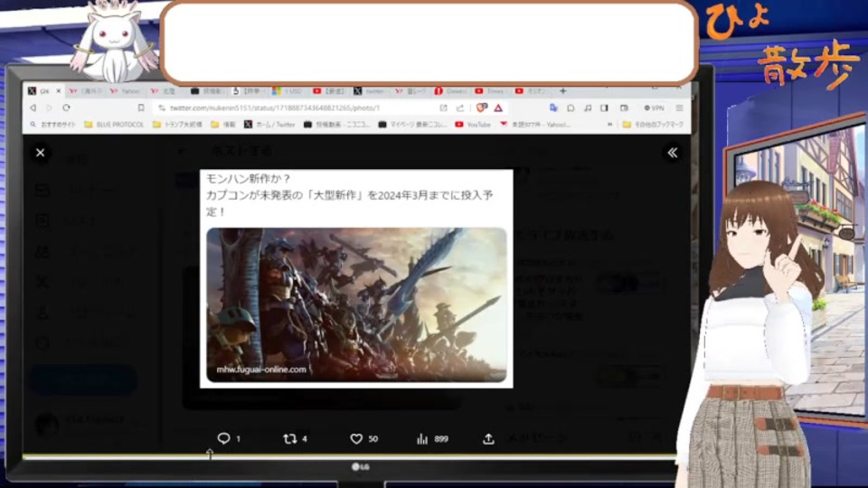Open the おすすめサイト bookmark
Viewport: 868px width, 488px height.
pyautogui.click(x=53, y=125)
